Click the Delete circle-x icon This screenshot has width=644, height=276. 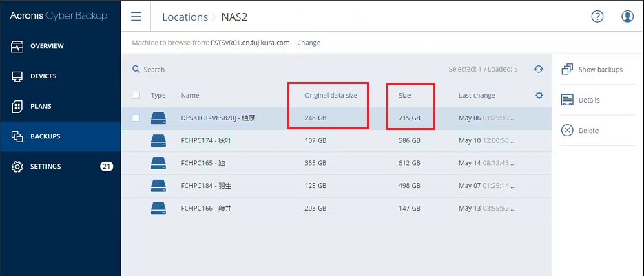(568, 131)
